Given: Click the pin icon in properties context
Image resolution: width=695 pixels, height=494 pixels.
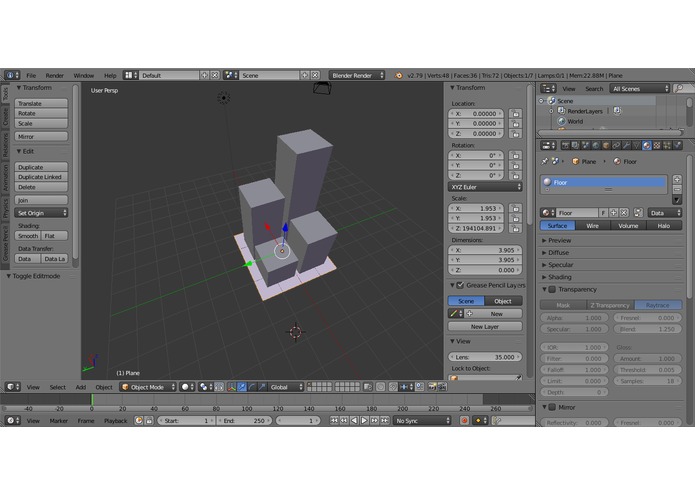Looking at the screenshot, I should [x=545, y=161].
